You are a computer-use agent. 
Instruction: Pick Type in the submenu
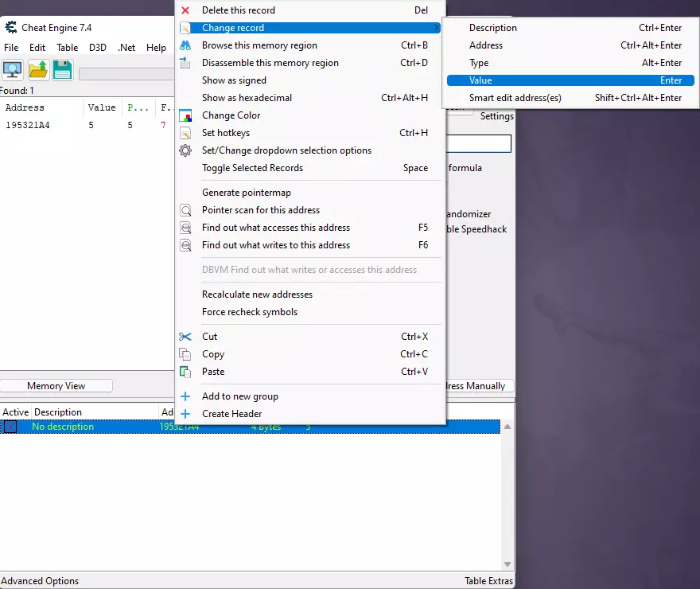[x=570, y=63]
